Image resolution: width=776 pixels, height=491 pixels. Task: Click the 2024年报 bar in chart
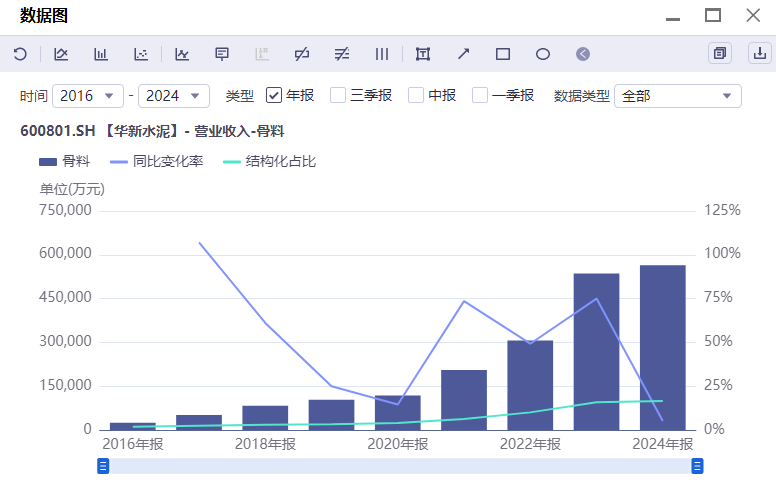[663, 347]
